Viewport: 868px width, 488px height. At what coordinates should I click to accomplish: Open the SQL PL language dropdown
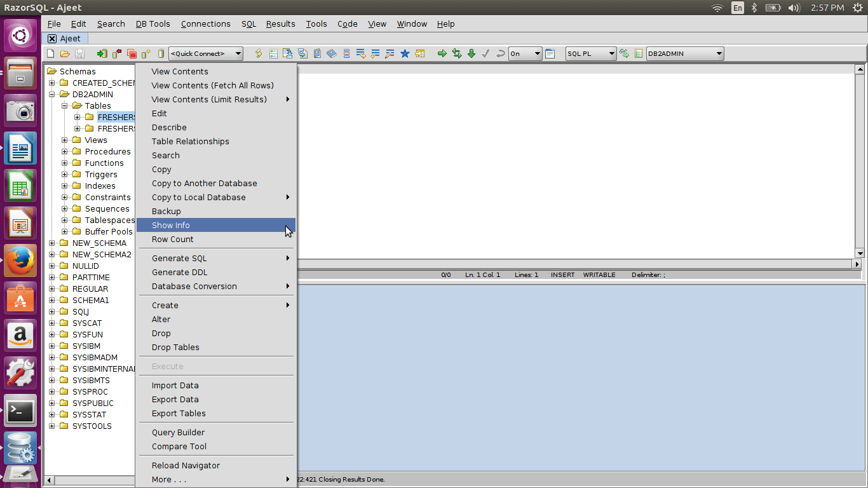[x=591, y=54]
